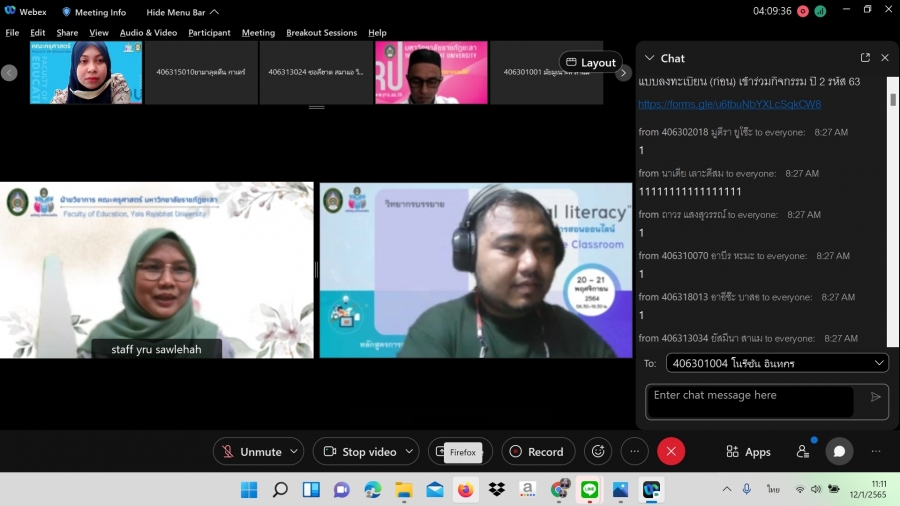Viewport: 900px width, 506px height.
Task: Open the participants panel icon
Action: [x=803, y=452]
